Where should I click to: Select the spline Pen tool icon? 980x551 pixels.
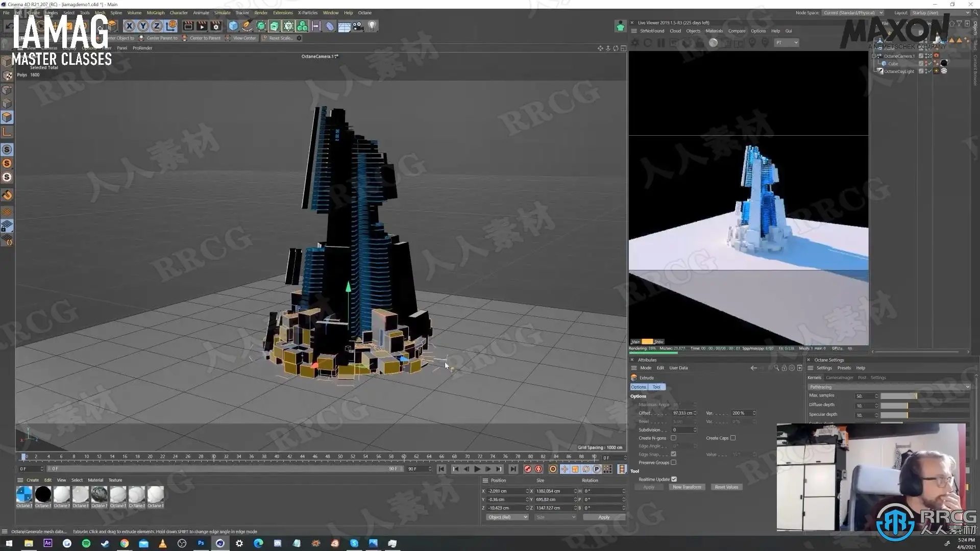[x=247, y=26]
